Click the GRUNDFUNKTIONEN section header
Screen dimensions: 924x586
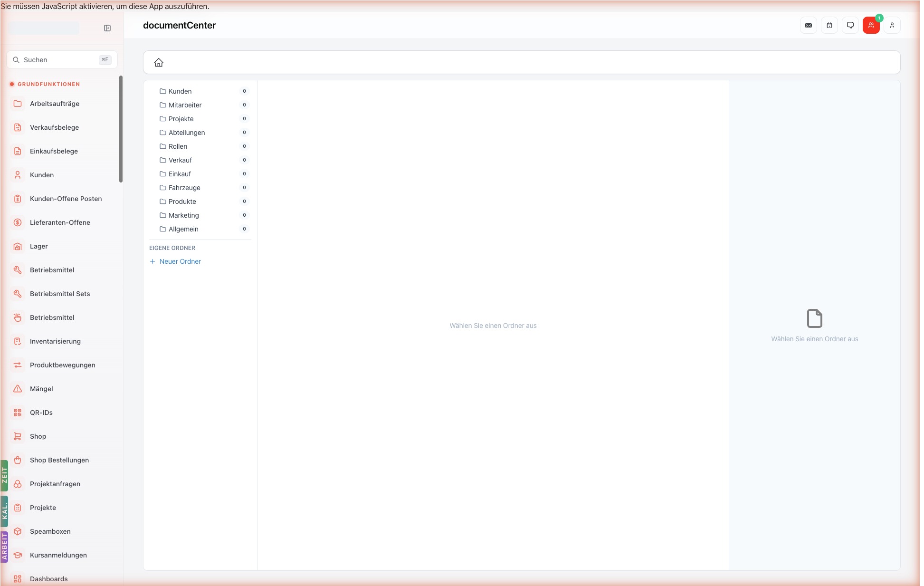(48, 84)
